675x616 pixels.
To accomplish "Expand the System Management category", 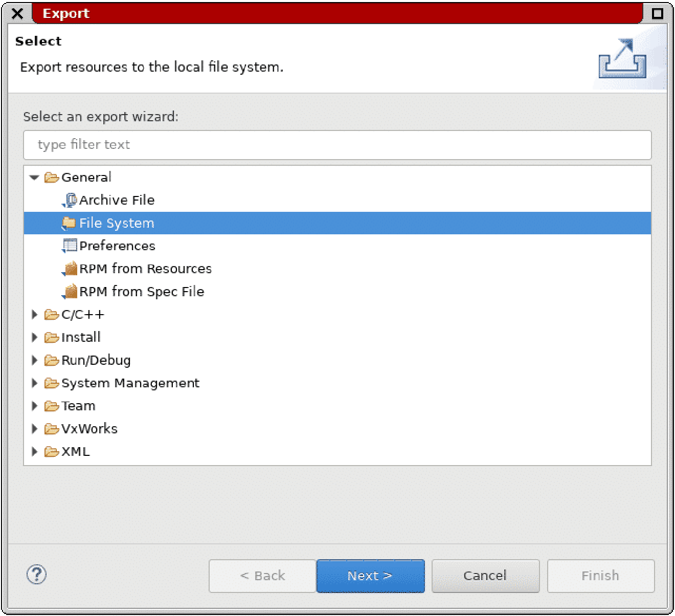I will (x=34, y=383).
